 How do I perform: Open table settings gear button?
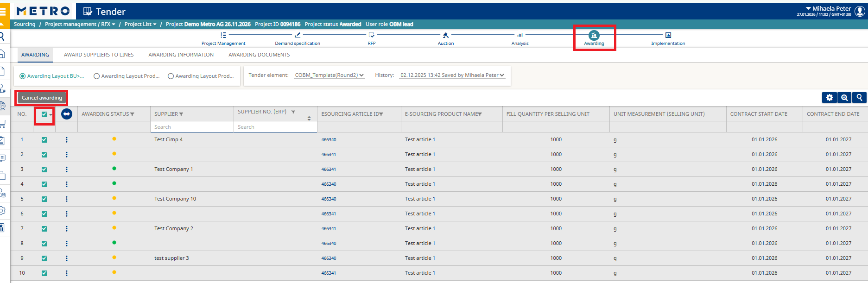point(830,97)
